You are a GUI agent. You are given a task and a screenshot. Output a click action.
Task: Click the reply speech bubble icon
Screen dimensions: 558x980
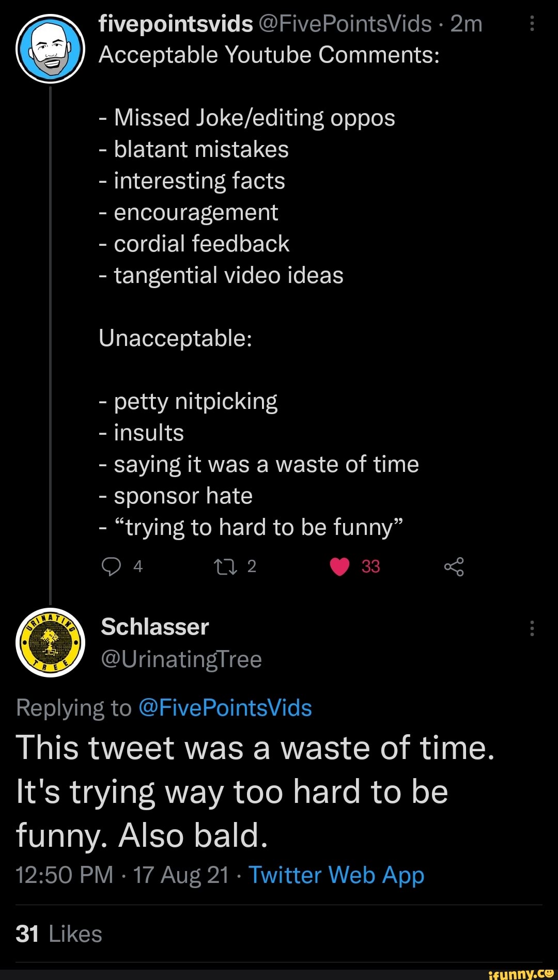(x=111, y=566)
